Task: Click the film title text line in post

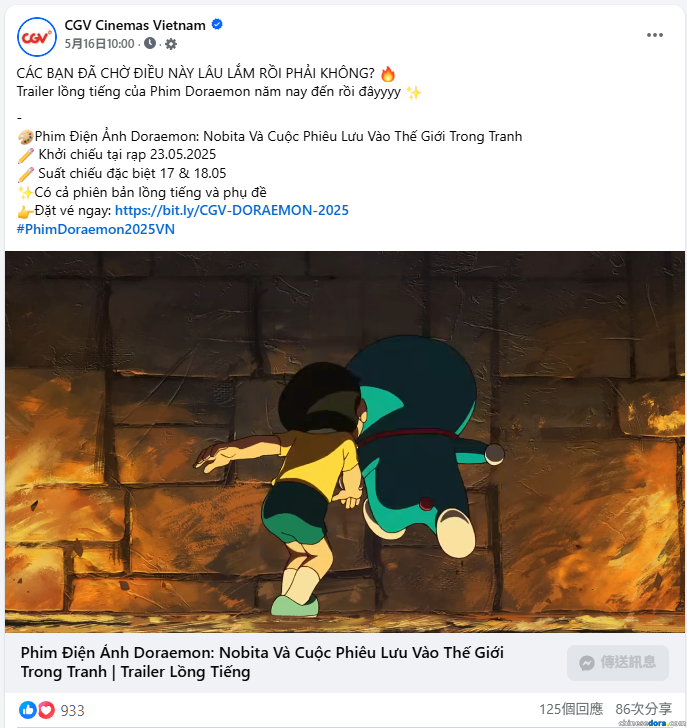Action: 279,136
